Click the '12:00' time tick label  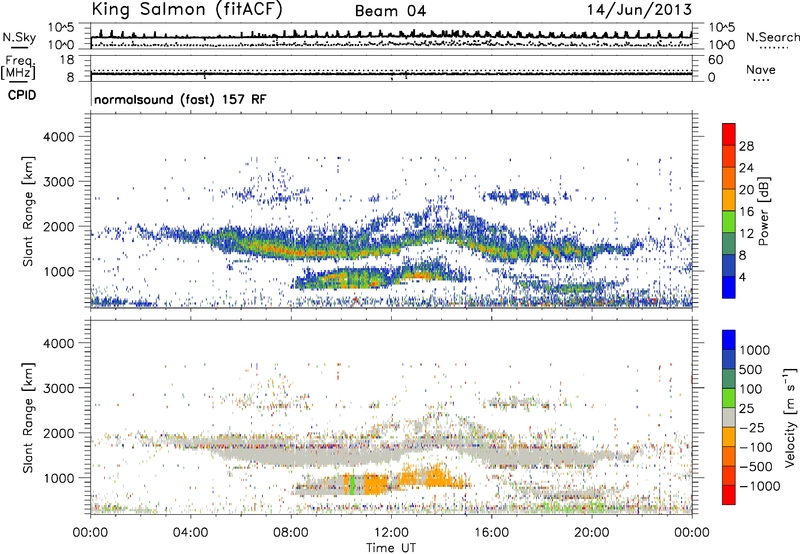pos(391,533)
